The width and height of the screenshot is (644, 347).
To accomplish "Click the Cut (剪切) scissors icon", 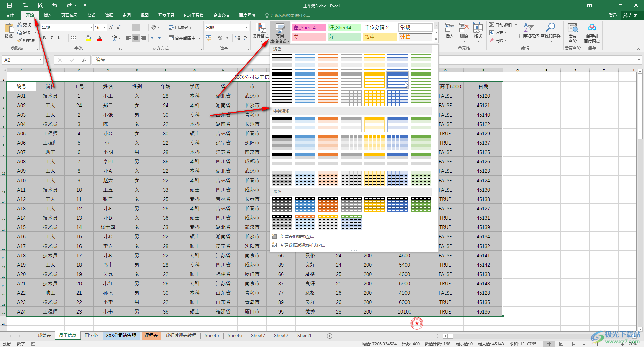I will click(19, 25).
